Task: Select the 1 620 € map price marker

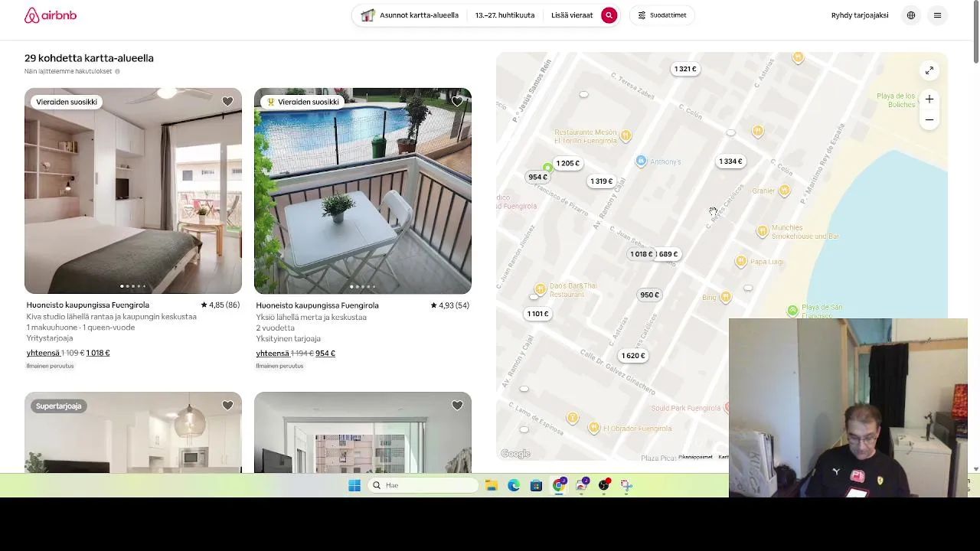Action: pos(632,356)
